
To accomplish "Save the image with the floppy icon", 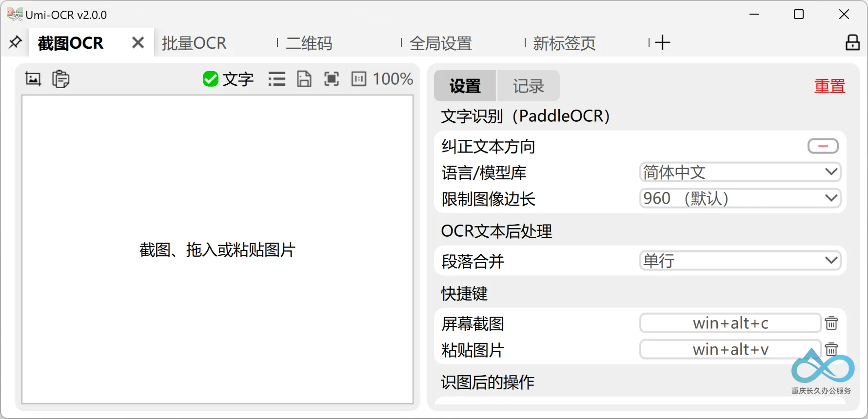I will (x=304, y=79).
